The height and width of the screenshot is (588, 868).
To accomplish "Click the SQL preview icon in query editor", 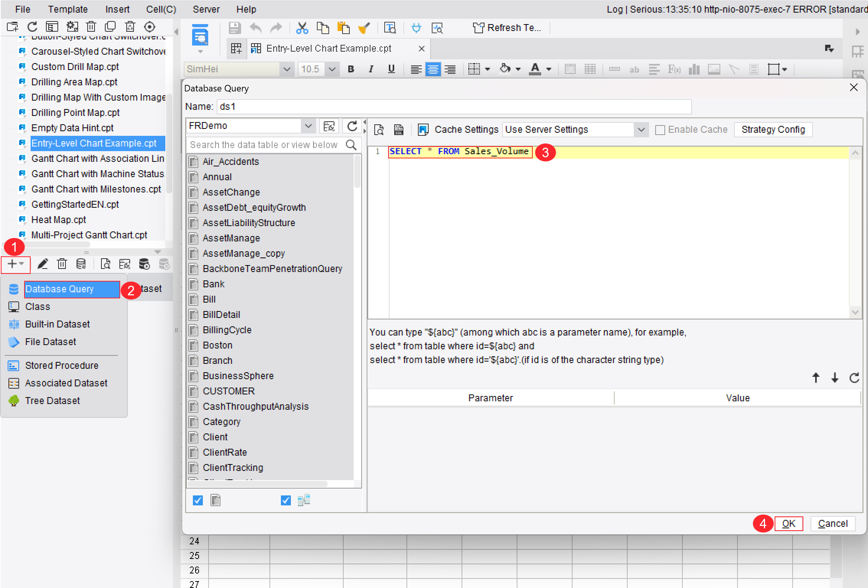I will pos(398,130).
